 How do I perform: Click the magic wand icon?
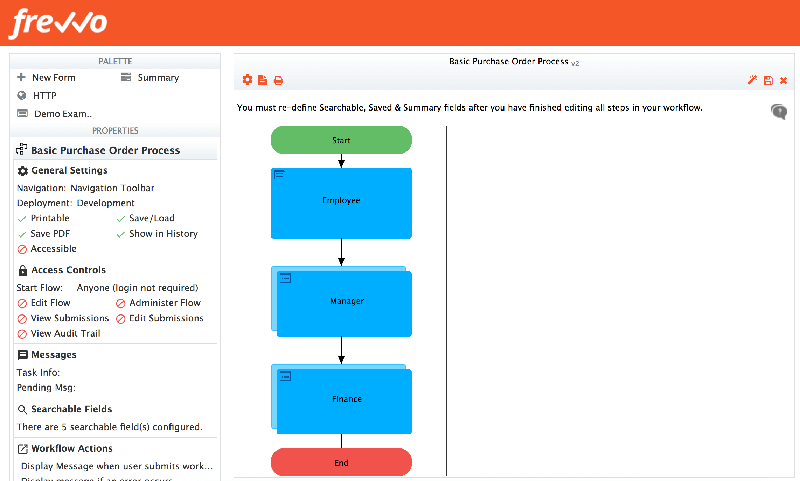752,80
